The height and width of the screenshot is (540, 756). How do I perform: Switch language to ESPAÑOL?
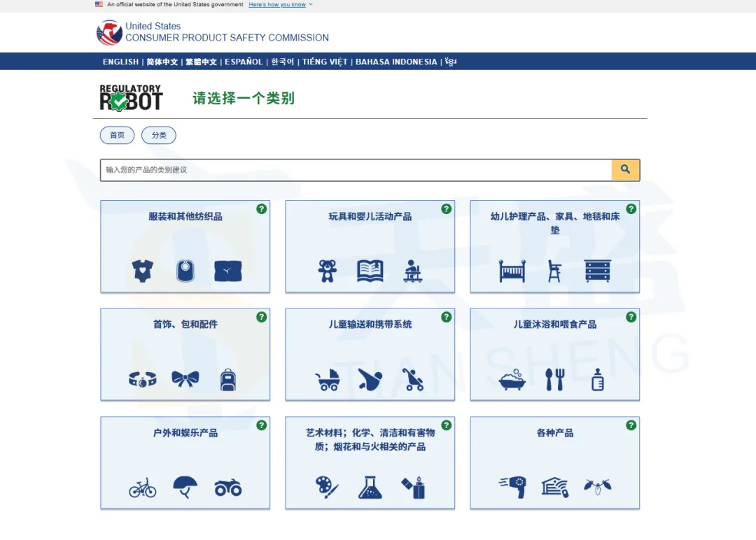[244, 62]
